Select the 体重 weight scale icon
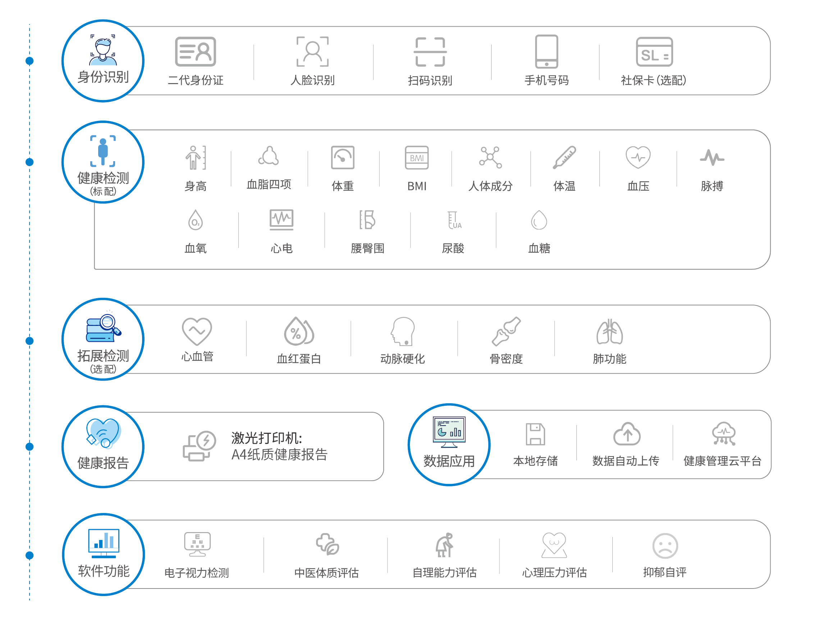 342,157
